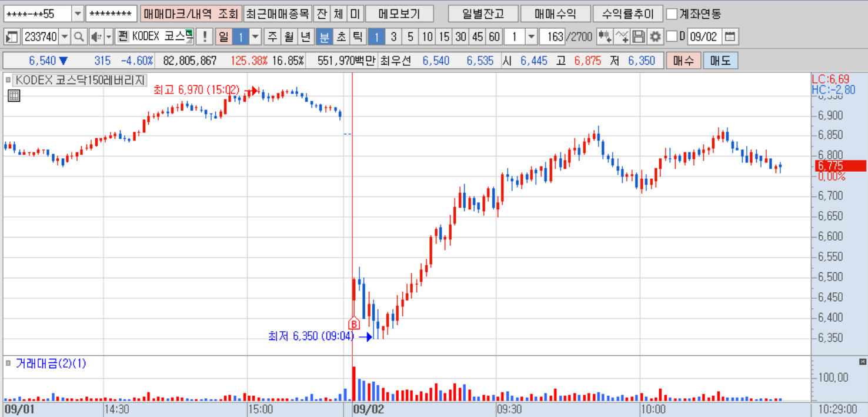This screenshot has height=417, width=868.
Task: Click the exclamation mark info icon
Action: (x=204, y=37)
